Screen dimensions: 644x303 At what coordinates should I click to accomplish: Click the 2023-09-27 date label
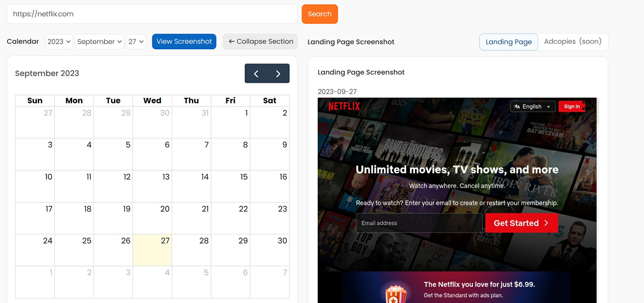(x=337, y=91)
